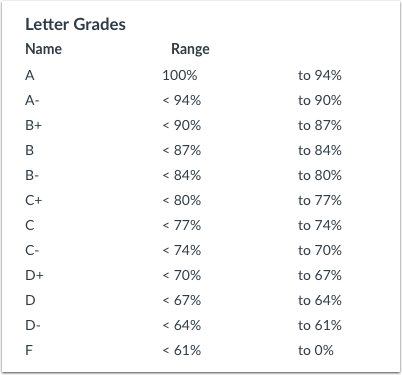This screenshot has width=402, height=375.
Task: Select the 'to 80%' lower bound
Action: [x=320, y=175]
